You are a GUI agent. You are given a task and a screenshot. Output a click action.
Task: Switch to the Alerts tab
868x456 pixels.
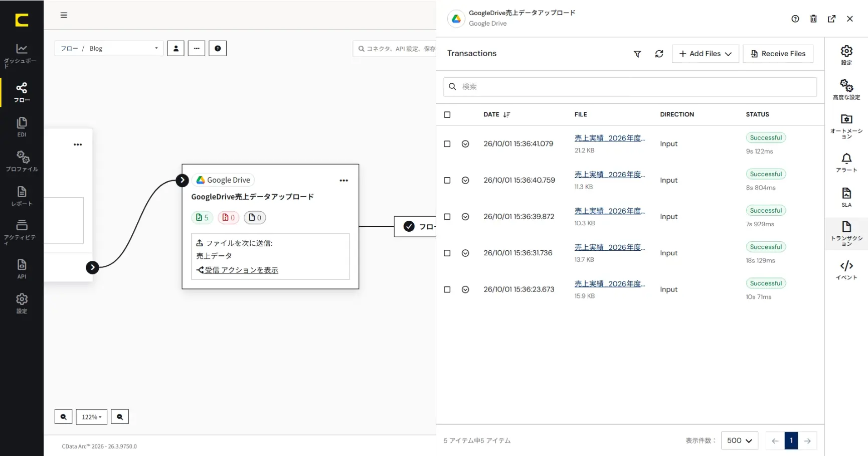coord(846,163)
